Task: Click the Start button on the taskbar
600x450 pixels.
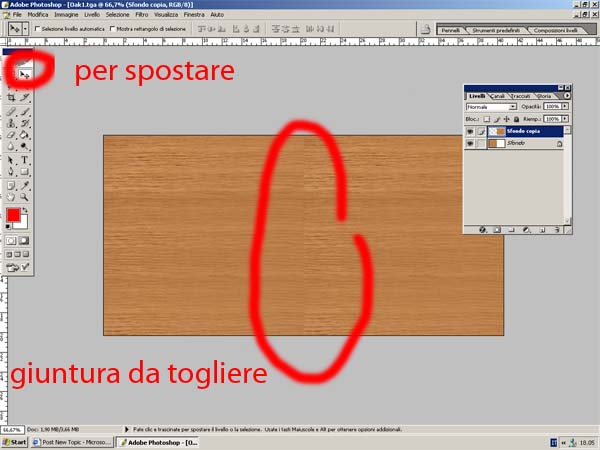Action: pyautogui.click(x=15, y=441)
